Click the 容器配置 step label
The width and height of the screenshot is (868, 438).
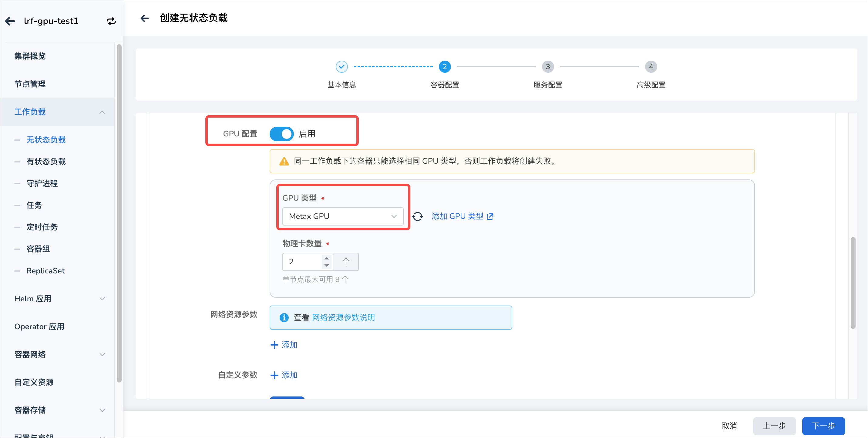(x=445, y=85)
